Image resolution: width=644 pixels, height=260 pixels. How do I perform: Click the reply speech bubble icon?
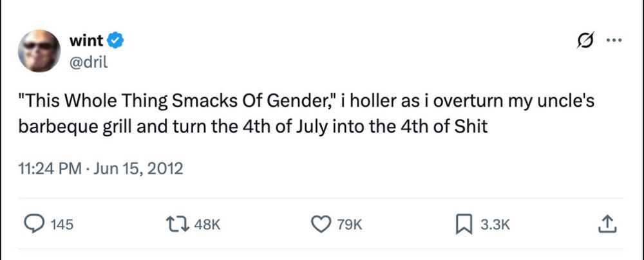[32, 223]
